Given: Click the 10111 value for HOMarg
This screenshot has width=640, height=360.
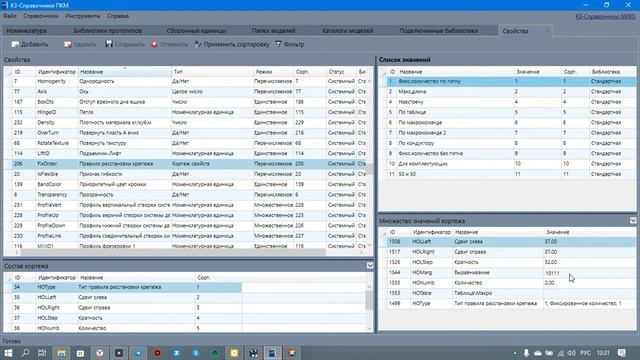Looking at the screenshot, I should (552, 273).
